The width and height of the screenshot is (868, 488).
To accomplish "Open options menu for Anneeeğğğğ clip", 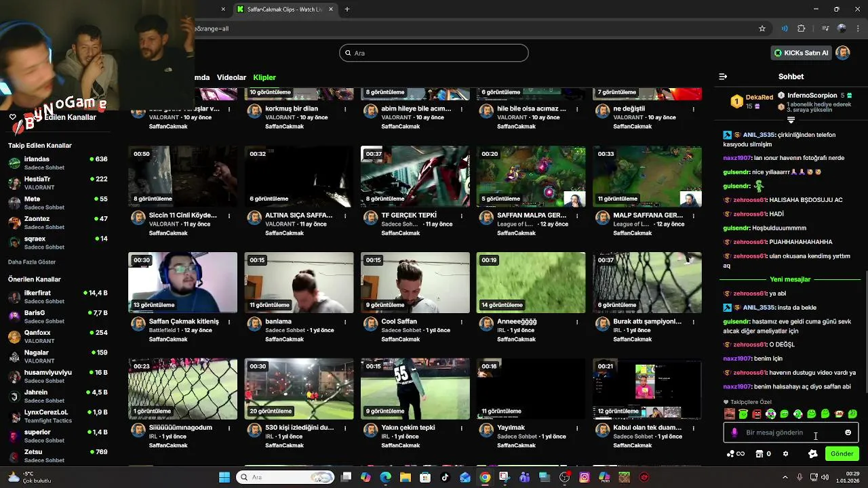I will coord(577,322).
